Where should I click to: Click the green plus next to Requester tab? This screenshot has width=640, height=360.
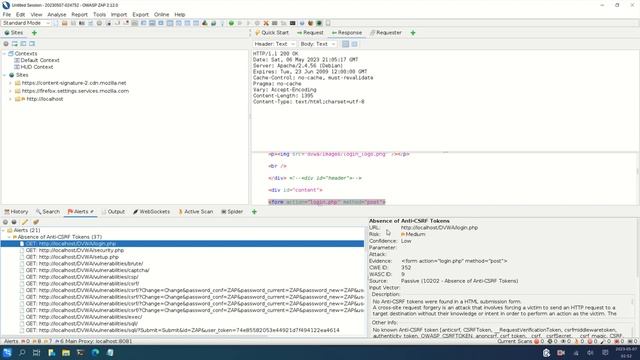tap(413, 33)
